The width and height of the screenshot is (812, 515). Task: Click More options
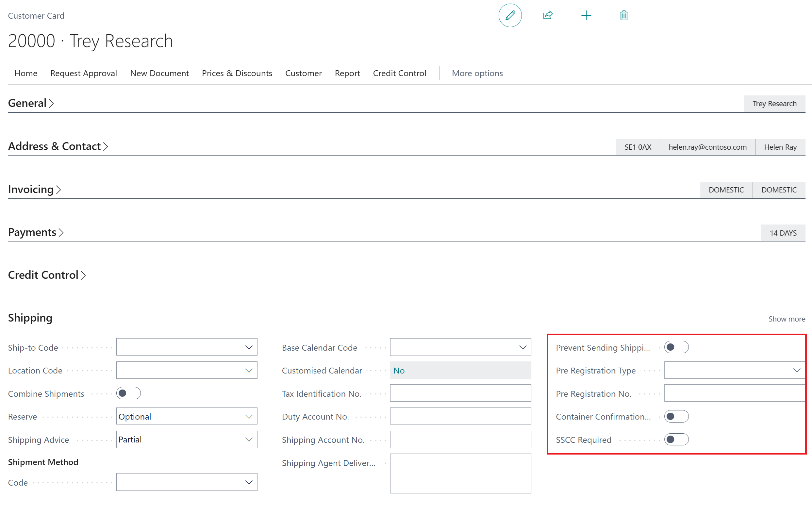(477, 73)
